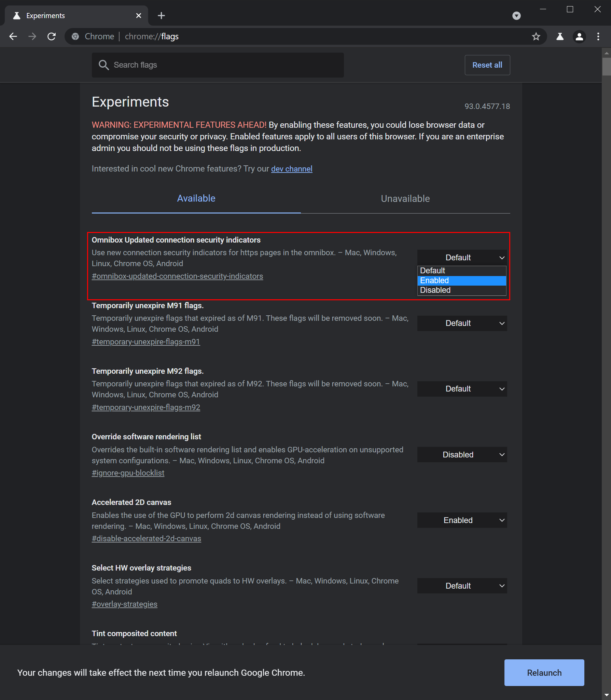The height and width of the screenshot is (700, 611).
Task: Click the Override software rendering list heading
Action: (147, 437)
